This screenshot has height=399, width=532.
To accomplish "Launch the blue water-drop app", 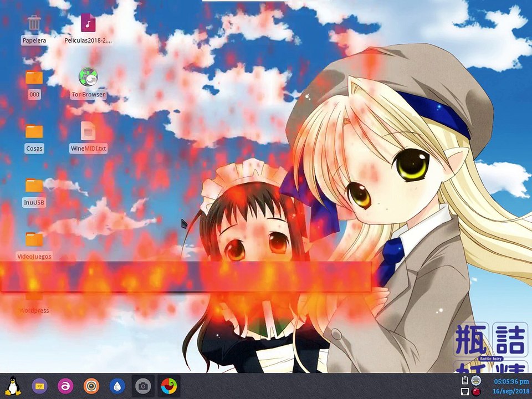I will 117,386.
